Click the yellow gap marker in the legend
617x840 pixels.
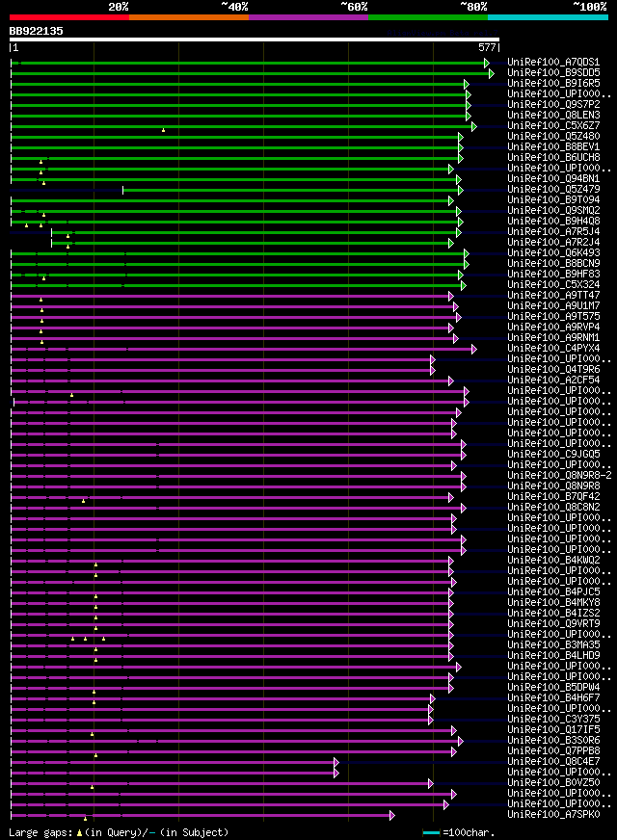(79, 833)
